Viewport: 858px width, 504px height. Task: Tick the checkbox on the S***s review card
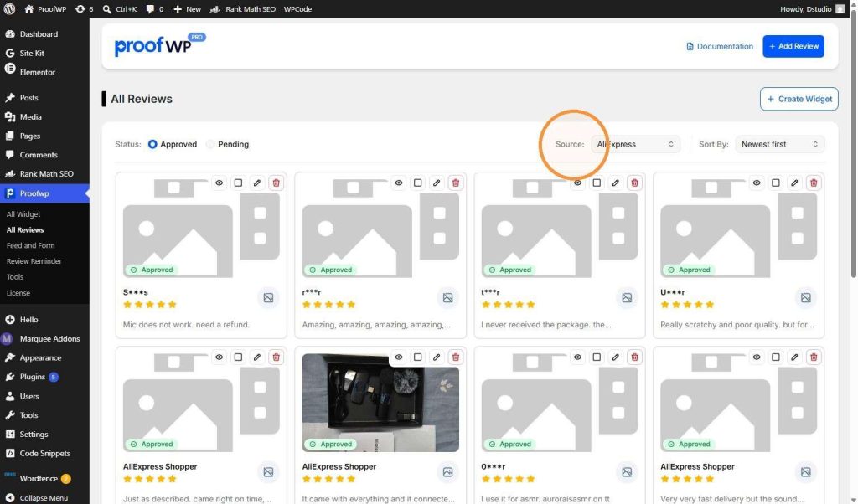(x=238, y=183)
